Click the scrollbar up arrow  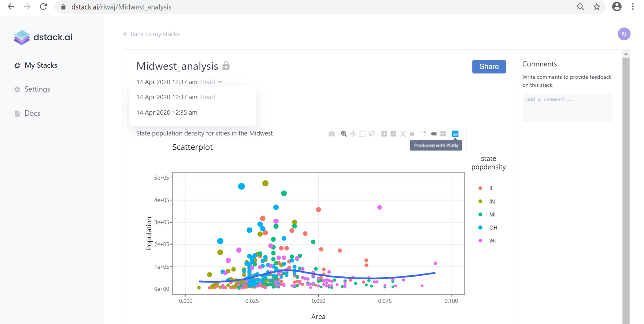[626, 54]
